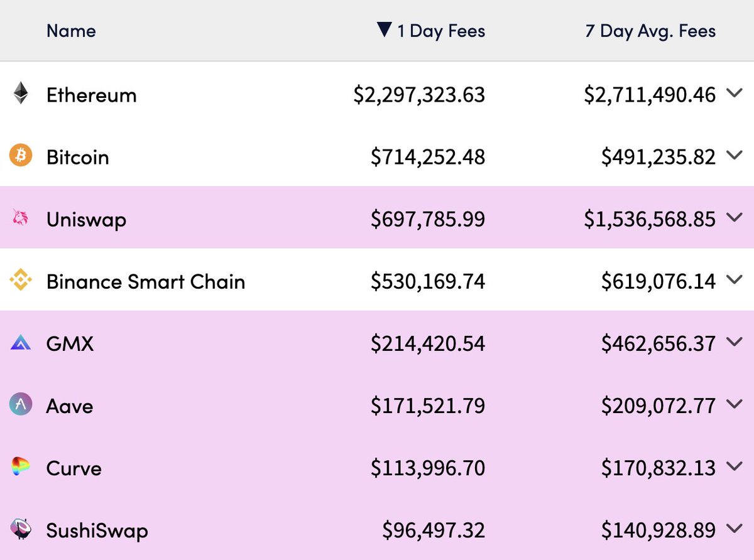
Task: Open the SushiSwap row chevron
Action: coord(734,529)
